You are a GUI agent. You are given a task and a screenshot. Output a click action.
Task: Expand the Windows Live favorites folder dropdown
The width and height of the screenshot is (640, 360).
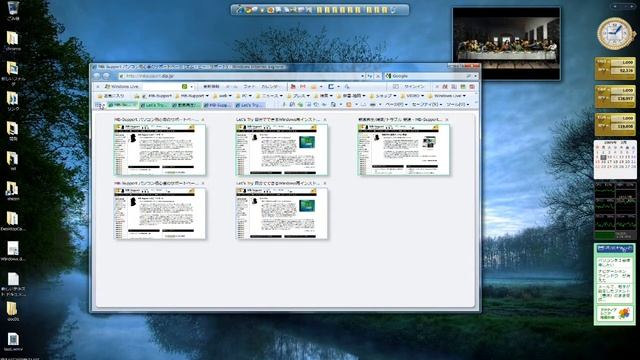coord(464,96)
